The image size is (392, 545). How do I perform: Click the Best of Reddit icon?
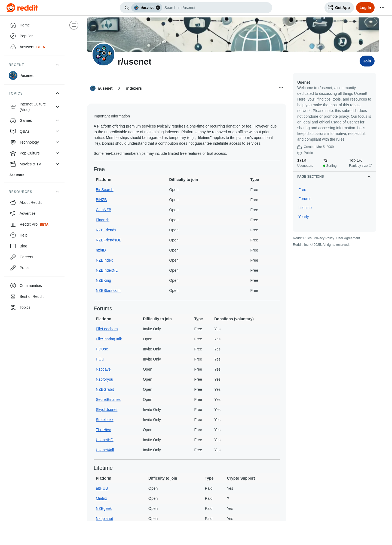click(x=13, y=296)
